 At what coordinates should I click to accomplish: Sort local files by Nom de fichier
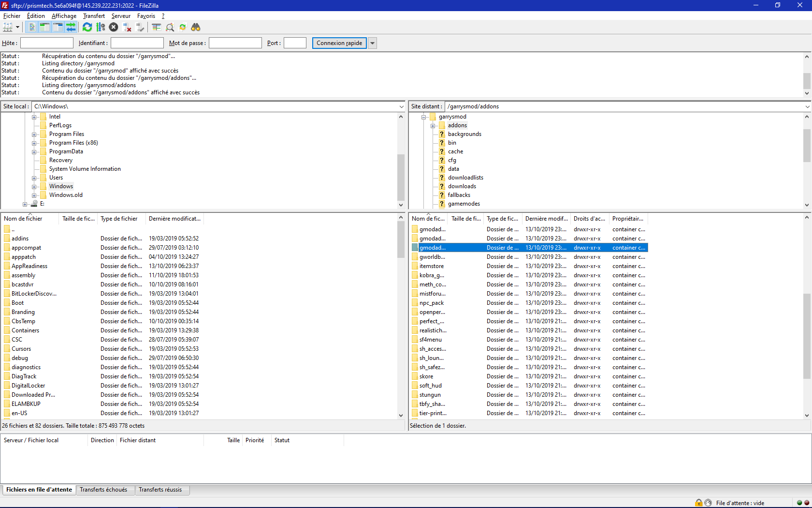point(30,219)
